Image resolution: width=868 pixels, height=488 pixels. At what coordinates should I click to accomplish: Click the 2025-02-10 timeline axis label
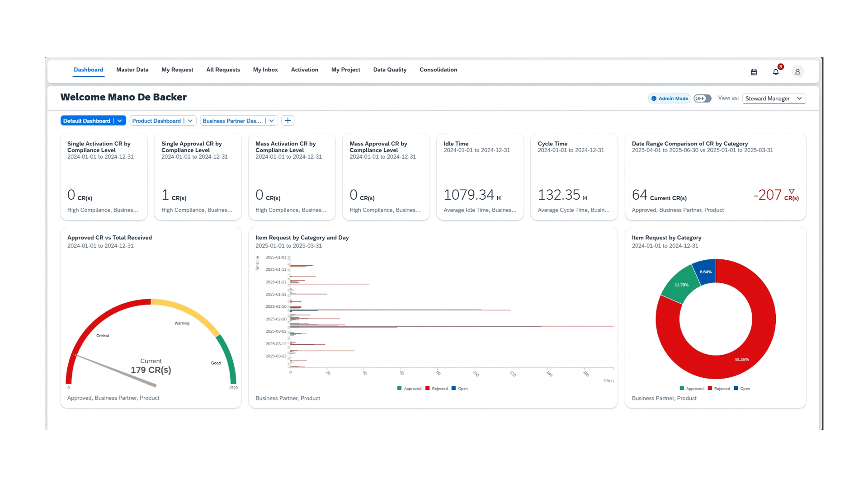pyautogui.click(x=276, y=307)
